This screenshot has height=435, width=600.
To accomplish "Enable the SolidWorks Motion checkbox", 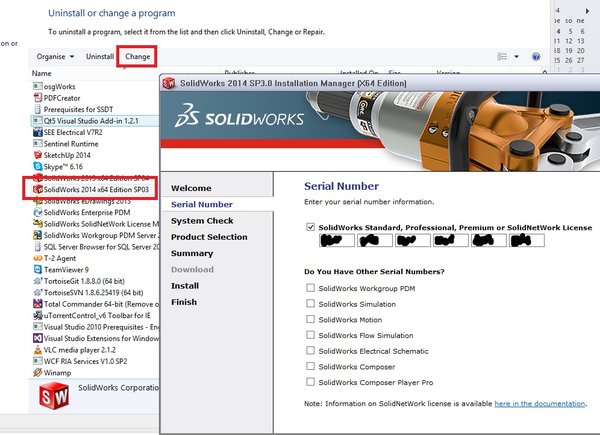I will click(x=310, y=319).
